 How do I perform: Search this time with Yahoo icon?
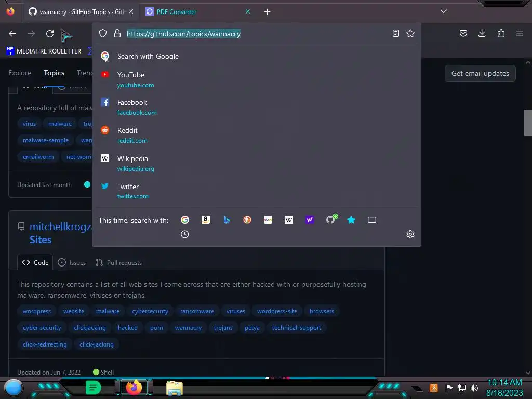310,220
